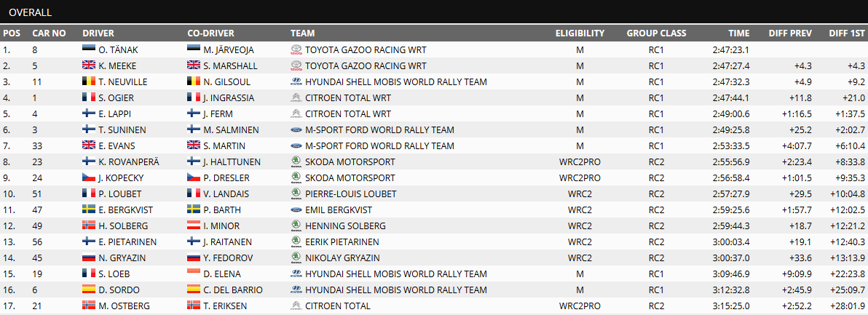Click the DIFF 1ST column header
This screenshot has height=315, width=868.
point(846,33)
